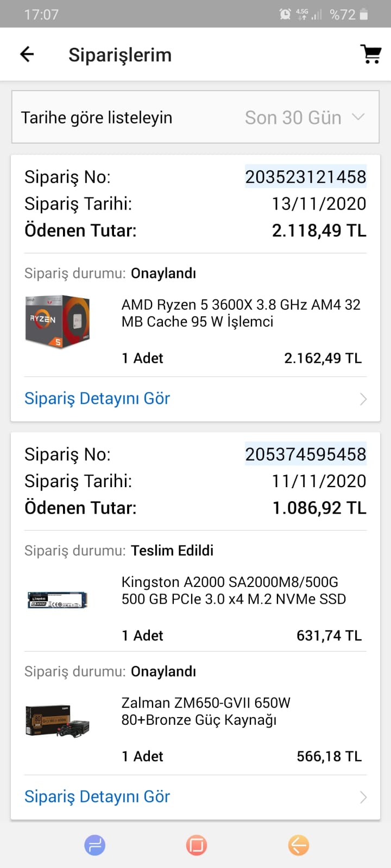Select order number 203523121458
The image size is (391, 868).
[305, 177]
